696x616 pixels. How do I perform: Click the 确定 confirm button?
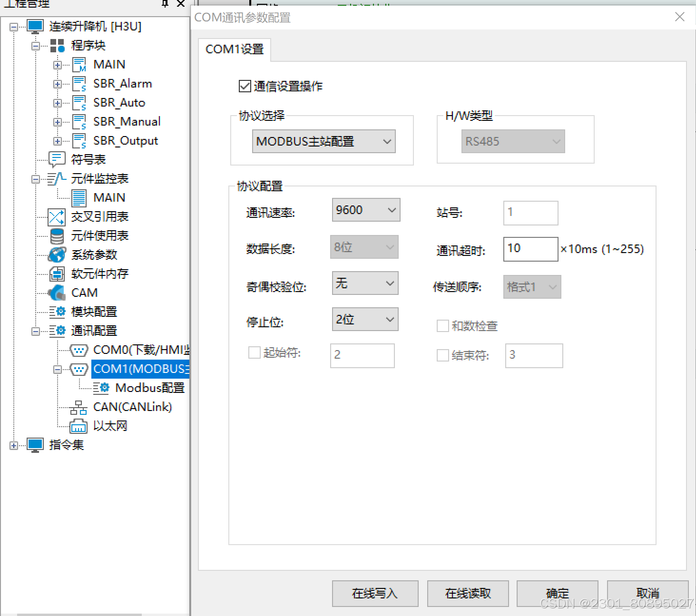click(x=557, y=593)
